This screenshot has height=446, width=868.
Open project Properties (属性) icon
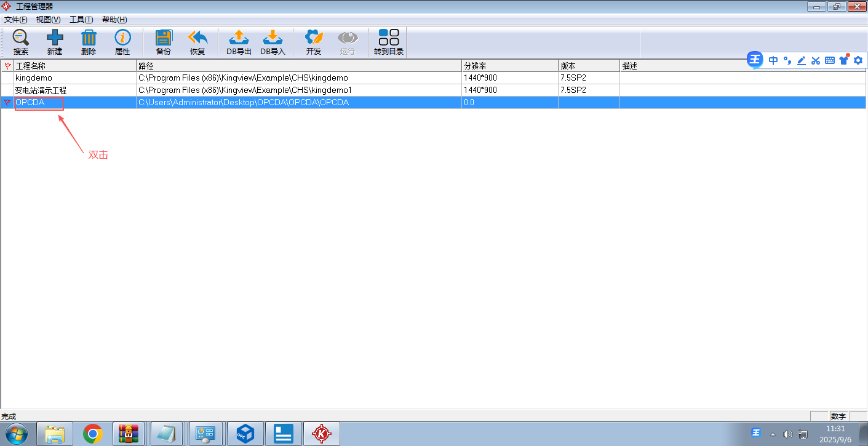coord(122,42)
